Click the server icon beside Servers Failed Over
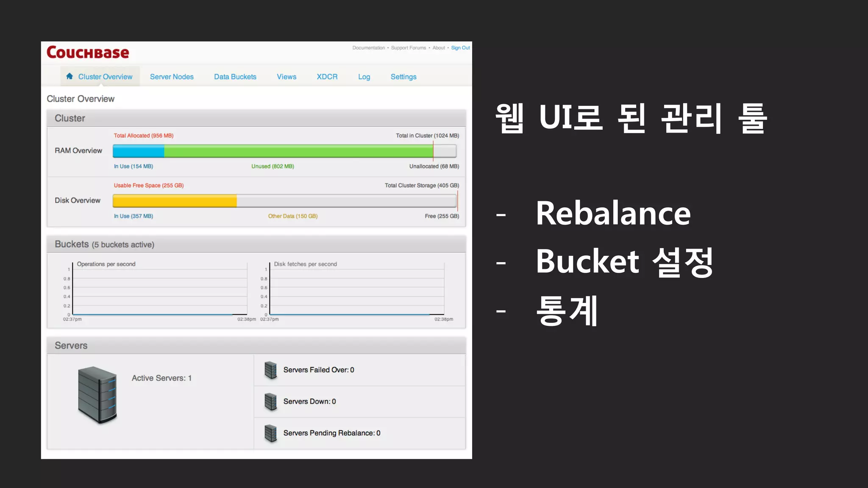Screen dimensions: 868x488 point(270,370)
